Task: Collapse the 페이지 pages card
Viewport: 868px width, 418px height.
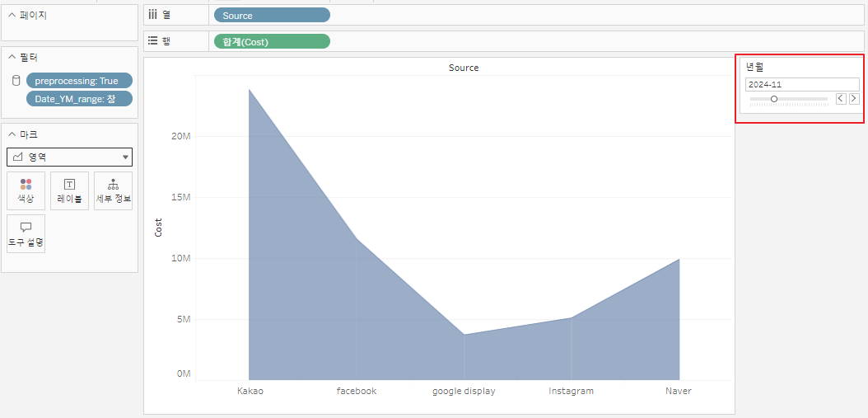Action: 12,16
